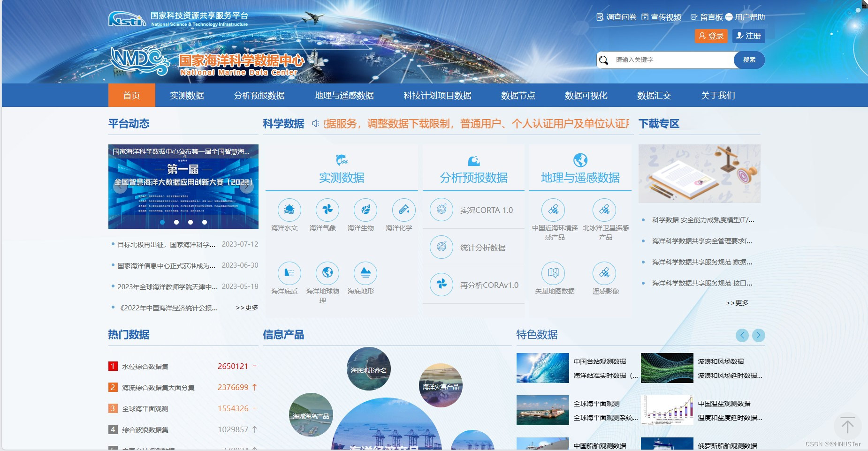
Task: Click the blue 注册 button
Action: [x=749, y=36]
